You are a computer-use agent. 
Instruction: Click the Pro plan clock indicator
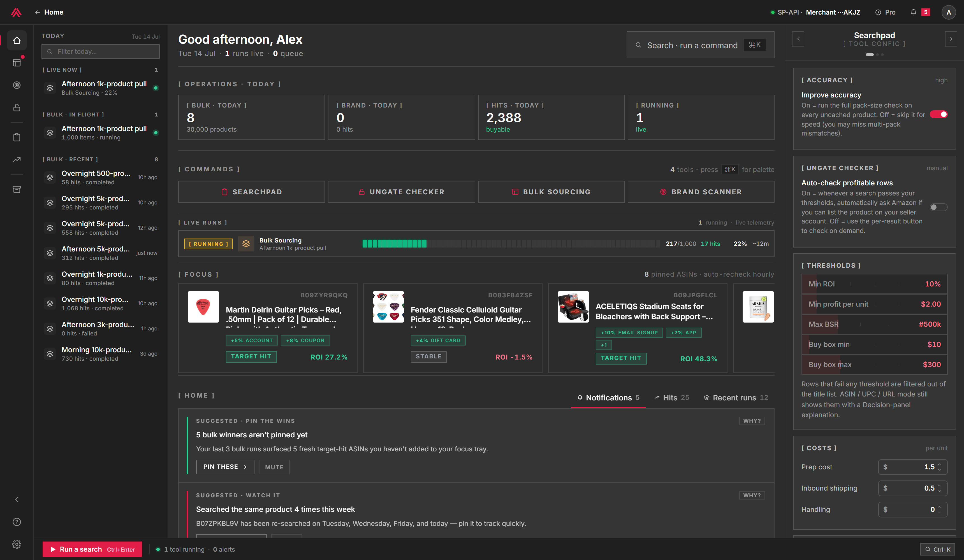coord(885,12)
